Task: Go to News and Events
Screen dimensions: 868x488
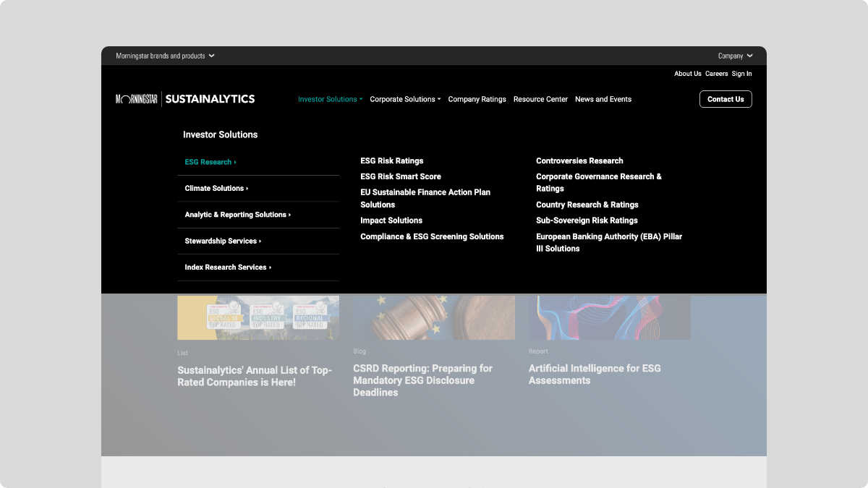Action: (x=603, y=99)
